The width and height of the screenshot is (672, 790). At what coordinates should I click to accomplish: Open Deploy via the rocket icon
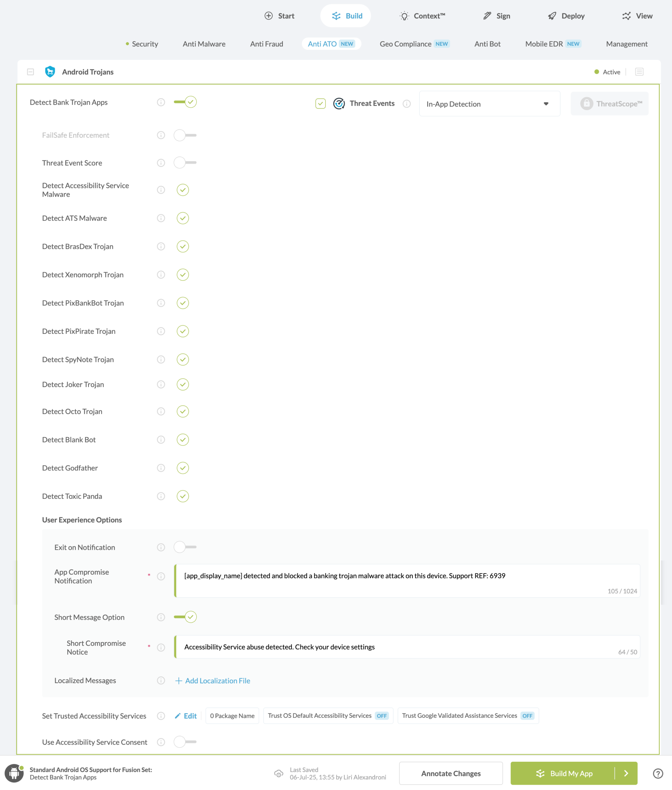click(x=552, y=16)
